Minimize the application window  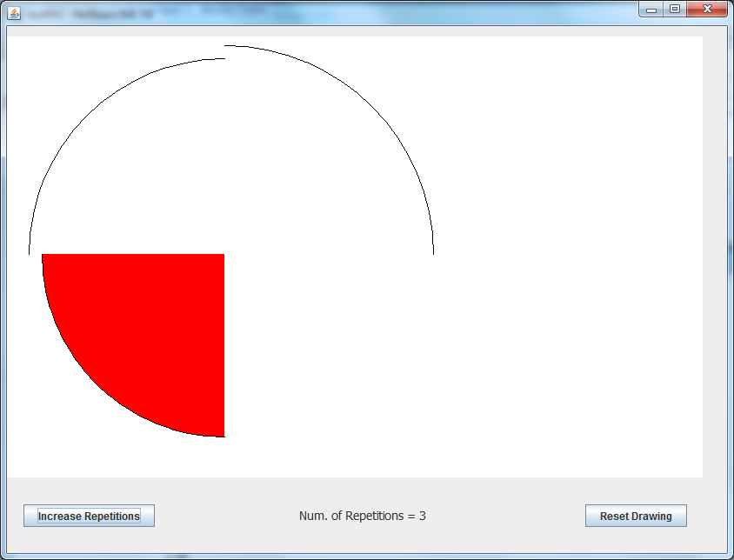(x=651, y=9)
